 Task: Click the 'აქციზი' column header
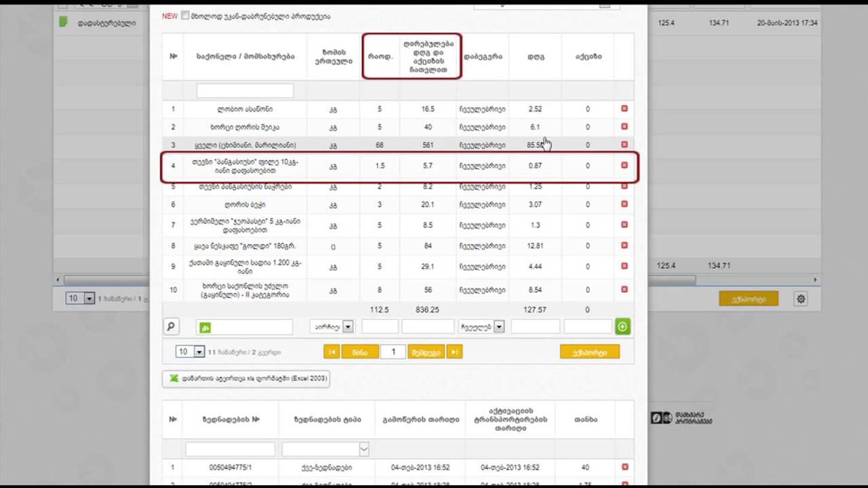(x=588, y=56)
